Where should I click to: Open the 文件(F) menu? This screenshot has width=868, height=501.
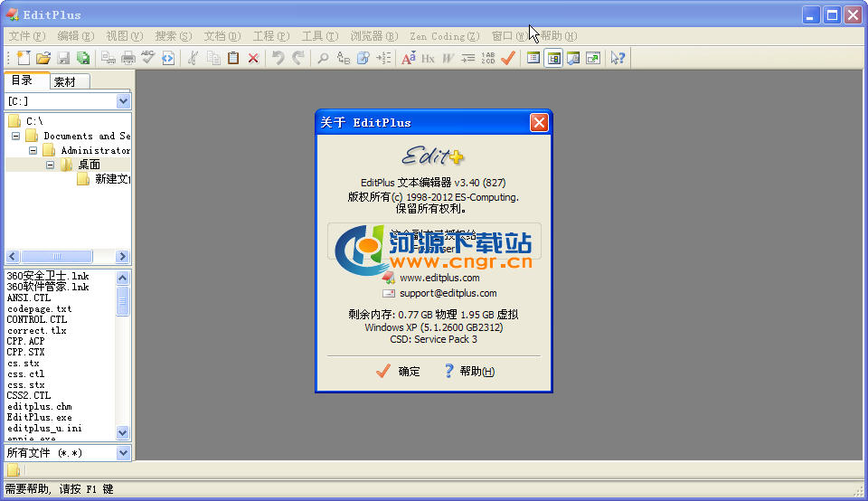coord(26,36)
